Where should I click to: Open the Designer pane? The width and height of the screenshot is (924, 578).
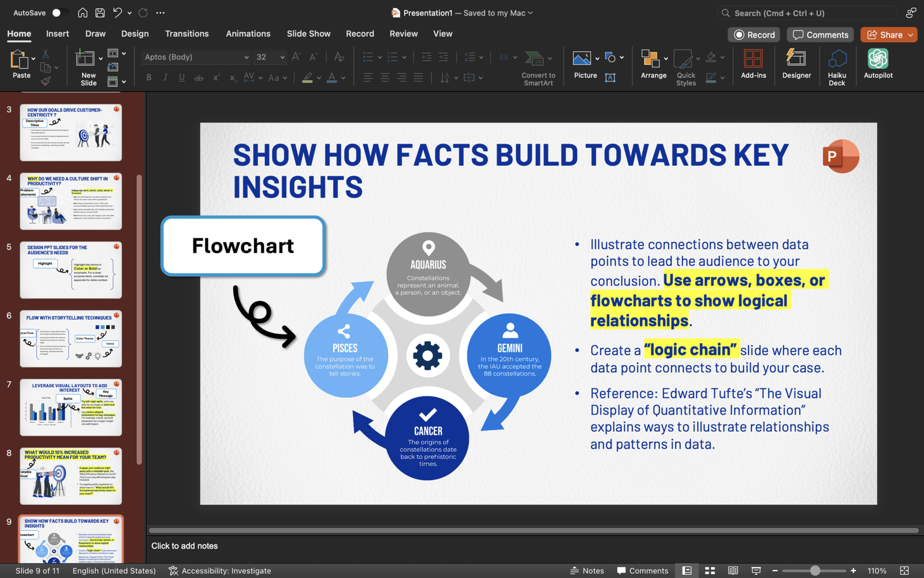click(796, 65)
